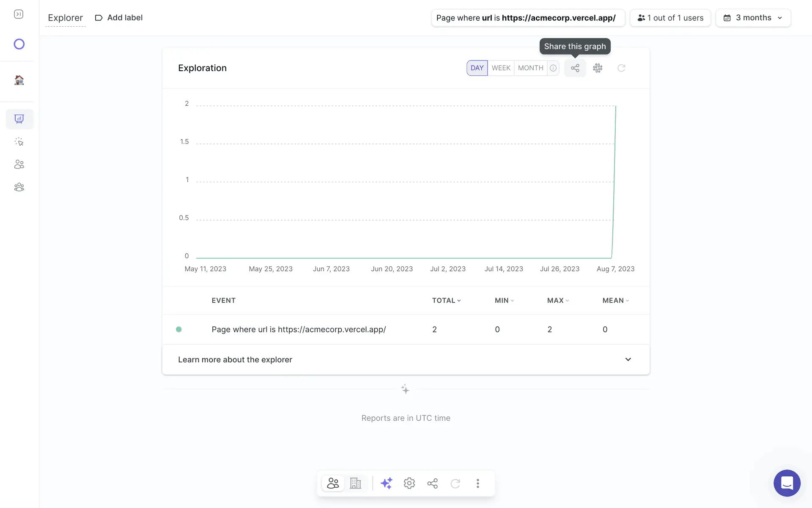Viewport: 812px width, 508px height.
Task: Click the Add label button
Action: tap(119, 18)
